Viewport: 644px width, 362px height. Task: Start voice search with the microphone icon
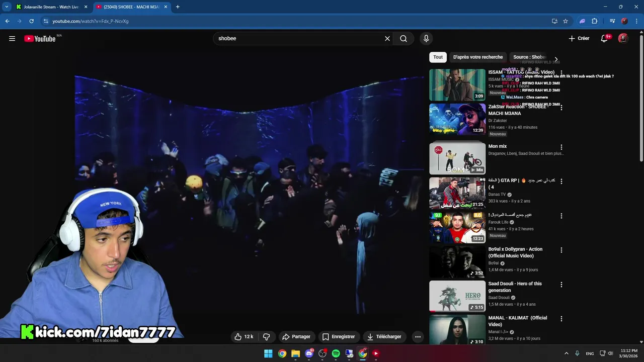click(x=426, y=39)
